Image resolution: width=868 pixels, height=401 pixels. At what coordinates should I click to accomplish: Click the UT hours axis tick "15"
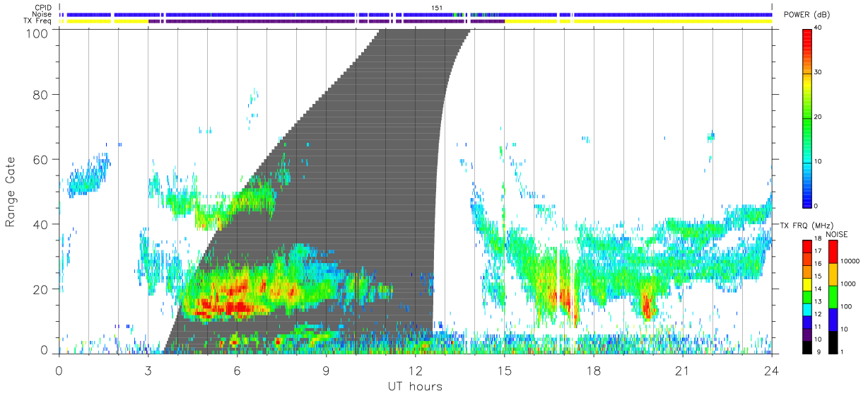505,371
